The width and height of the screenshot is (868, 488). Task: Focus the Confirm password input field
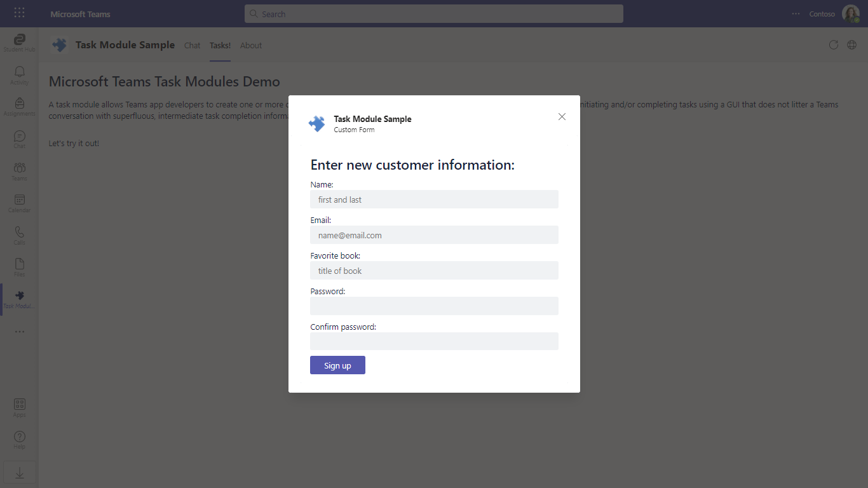[434, 341]
